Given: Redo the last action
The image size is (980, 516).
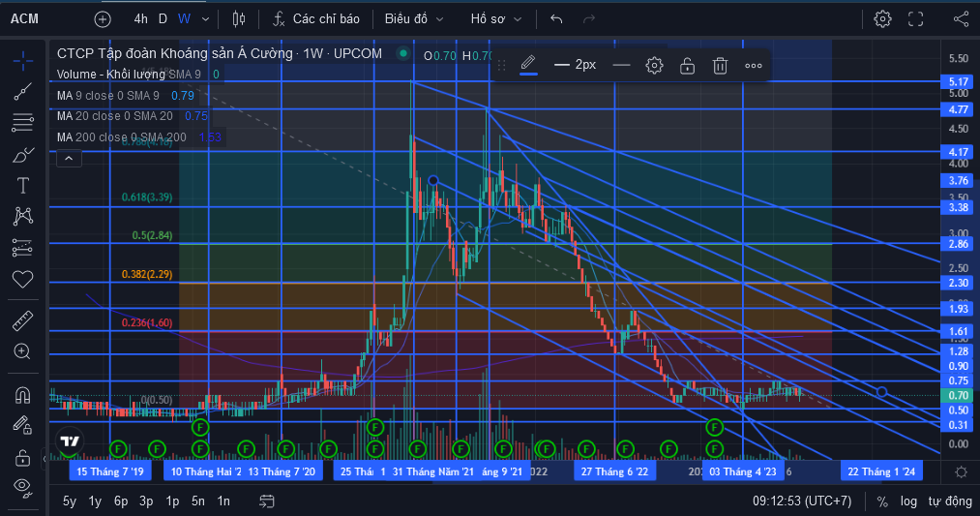Looking at the screenshot, I should (x=589, y=19).
